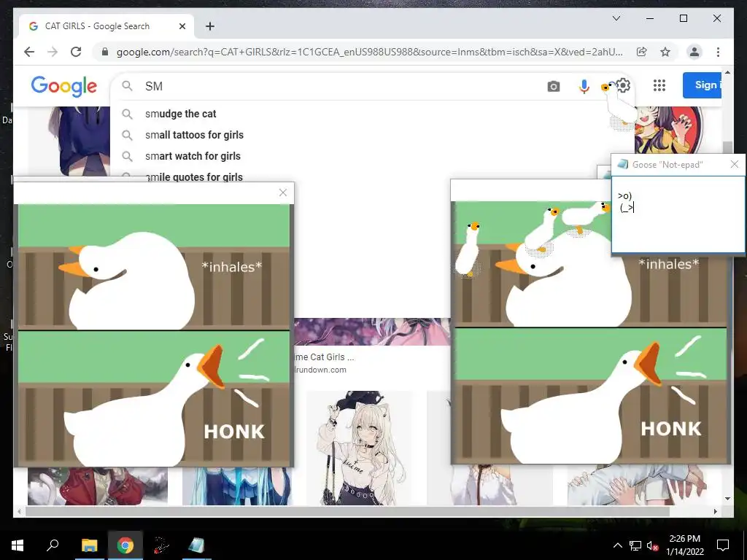Click the purple anime thumbnail above rundown.com
Screen dimensions: 747x560
coord(371,332)
